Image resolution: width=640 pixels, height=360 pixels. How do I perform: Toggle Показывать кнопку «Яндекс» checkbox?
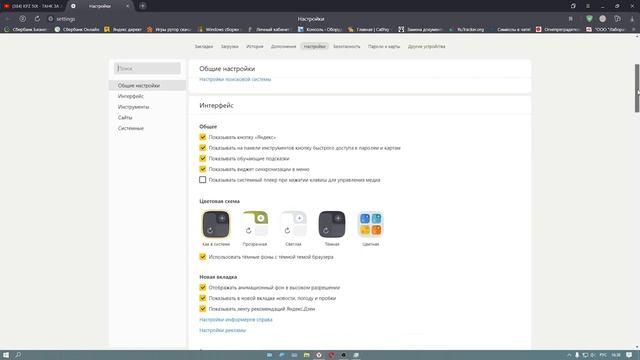tap(202, 137)
